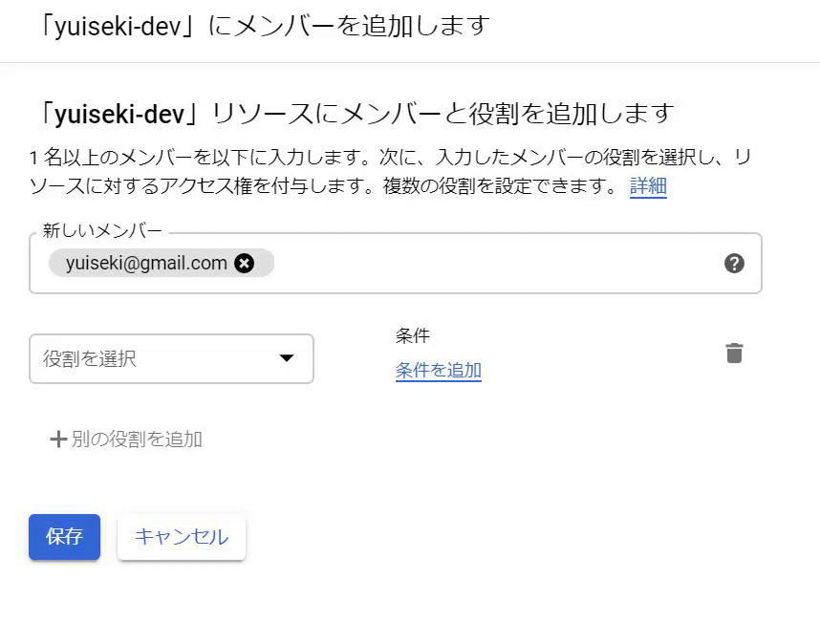This screenshot has width=820, height=644.
Task: Click the 別の役割を追加 text button
Action: [137, 440]
